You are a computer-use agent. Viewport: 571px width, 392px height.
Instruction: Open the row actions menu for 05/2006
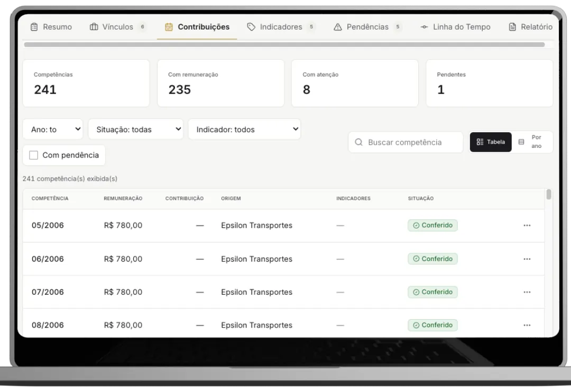[x=527, y=226]
